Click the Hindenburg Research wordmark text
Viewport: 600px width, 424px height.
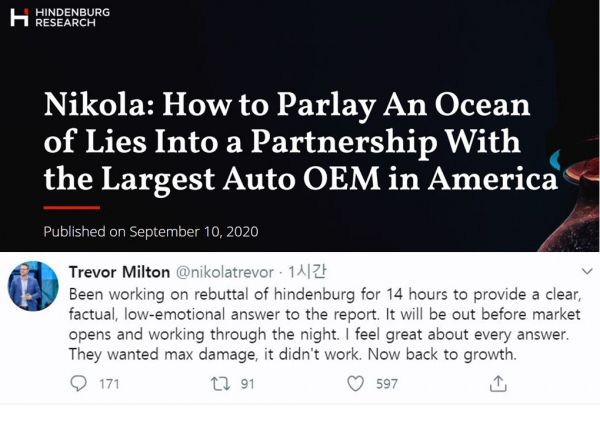click(x=72, y=16)
